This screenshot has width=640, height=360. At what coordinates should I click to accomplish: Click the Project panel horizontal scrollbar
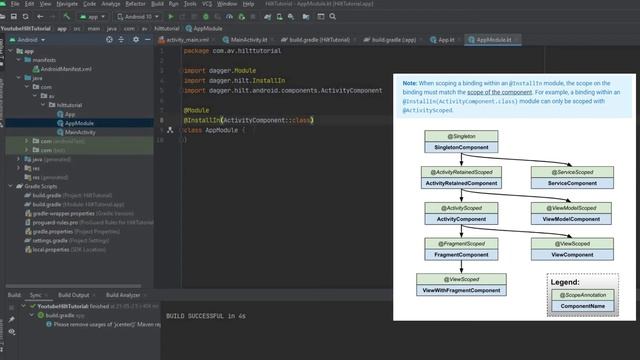tap(73, 286)
